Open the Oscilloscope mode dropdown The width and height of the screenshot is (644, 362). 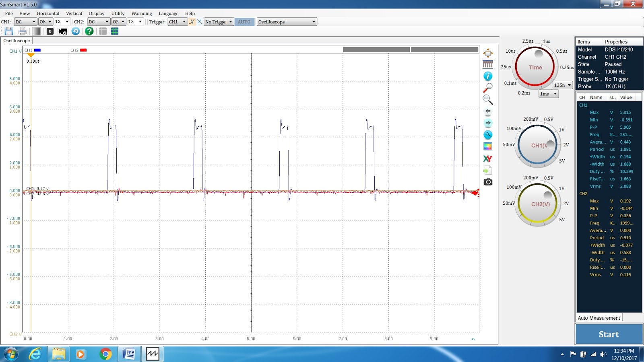[x=287, y=22]
